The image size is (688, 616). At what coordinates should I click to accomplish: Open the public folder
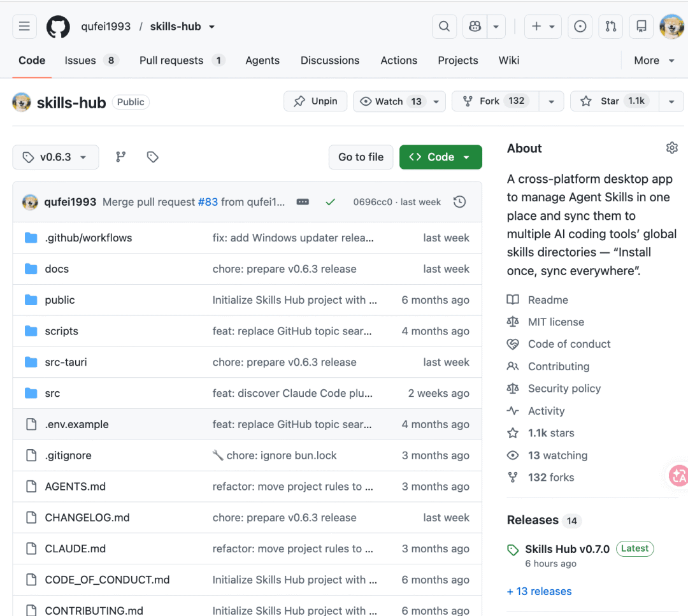60,300
